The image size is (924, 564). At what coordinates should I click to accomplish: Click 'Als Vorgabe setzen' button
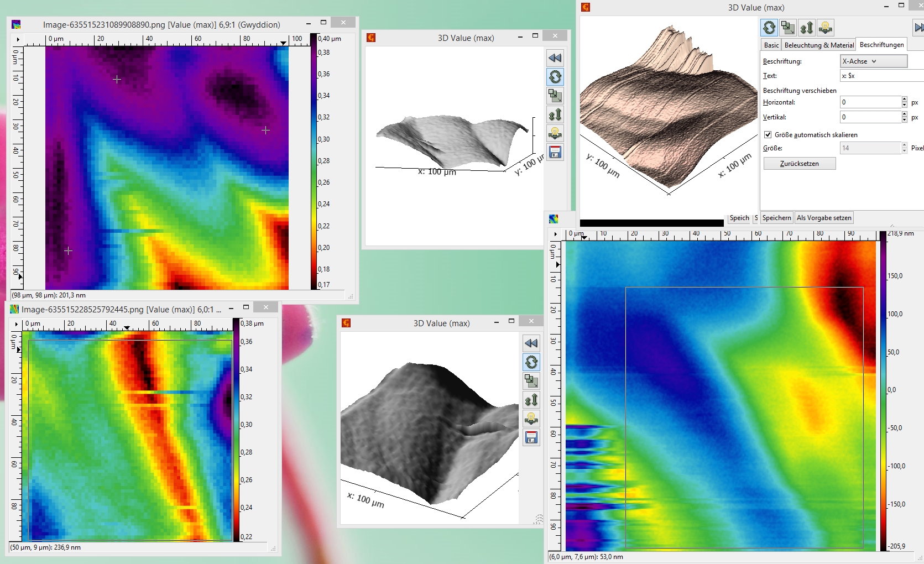(824, 218)
